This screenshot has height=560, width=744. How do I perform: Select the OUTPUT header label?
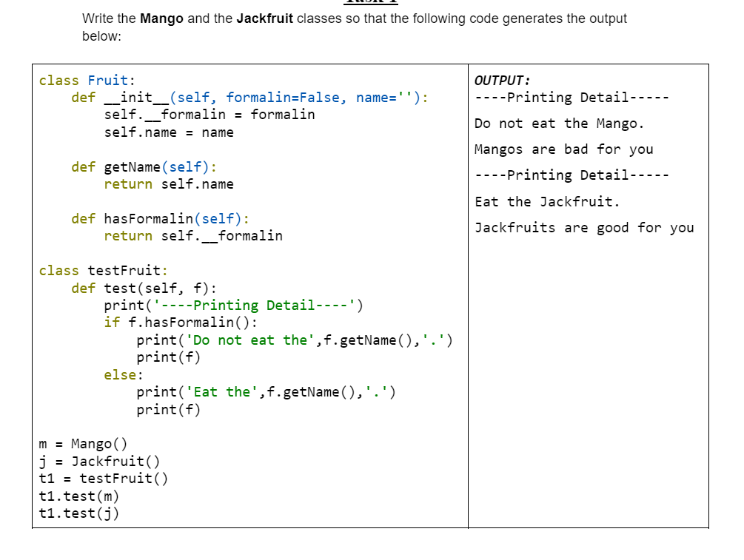tap(499, 80)
